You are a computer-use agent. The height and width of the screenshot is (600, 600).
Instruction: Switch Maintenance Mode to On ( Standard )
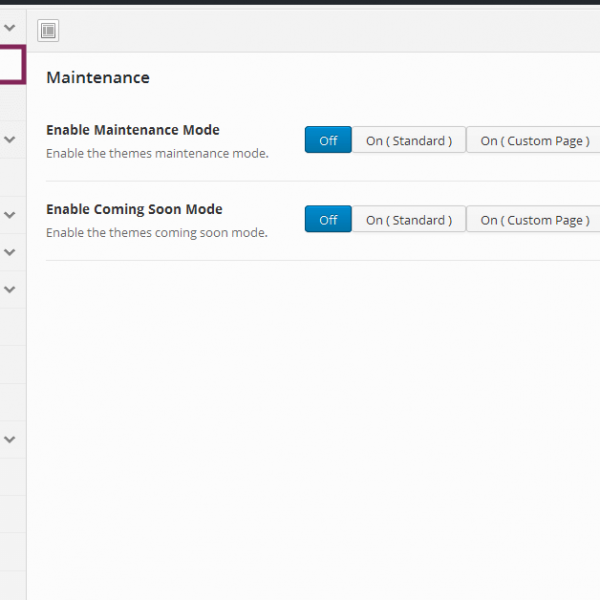click(x=408, y=141)
